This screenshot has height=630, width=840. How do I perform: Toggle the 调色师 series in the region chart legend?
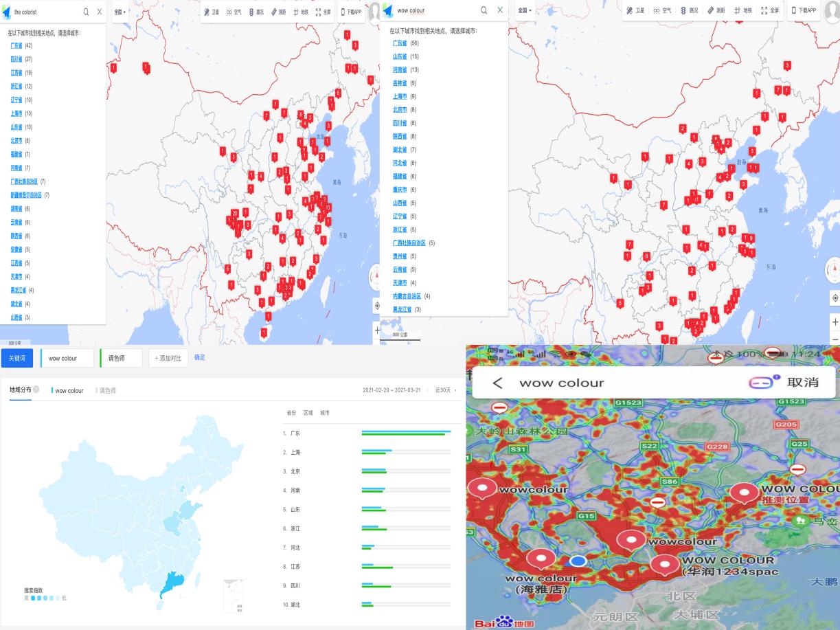coord(107,390)
